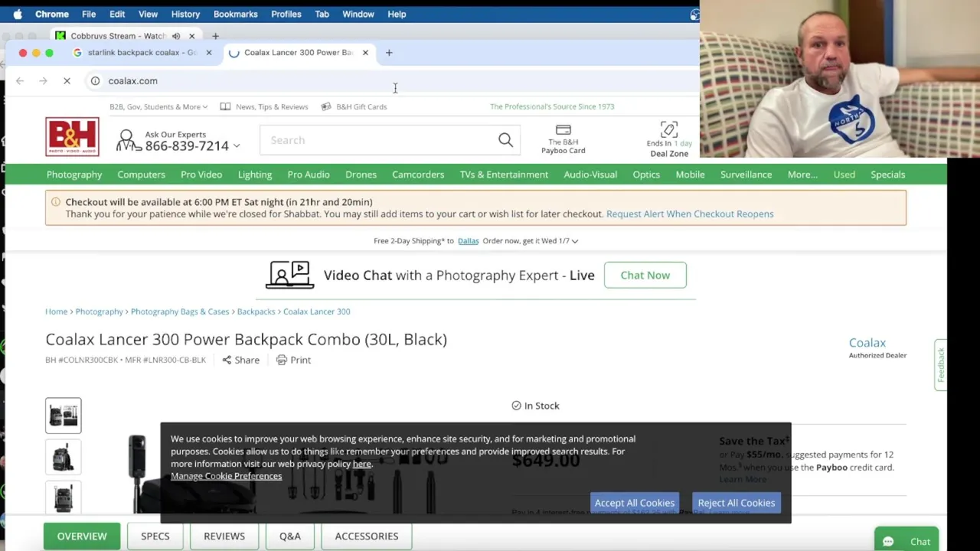Image resolution: width=980 pixels, height=551 pixels.
Task: View site information icon in address bar
Action: (95, 80)
